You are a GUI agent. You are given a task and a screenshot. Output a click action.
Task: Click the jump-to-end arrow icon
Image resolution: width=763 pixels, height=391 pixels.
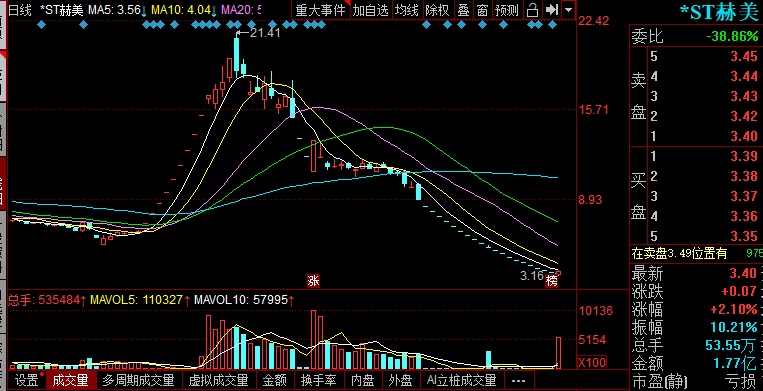pyautogui.click(x=551, y=9)
